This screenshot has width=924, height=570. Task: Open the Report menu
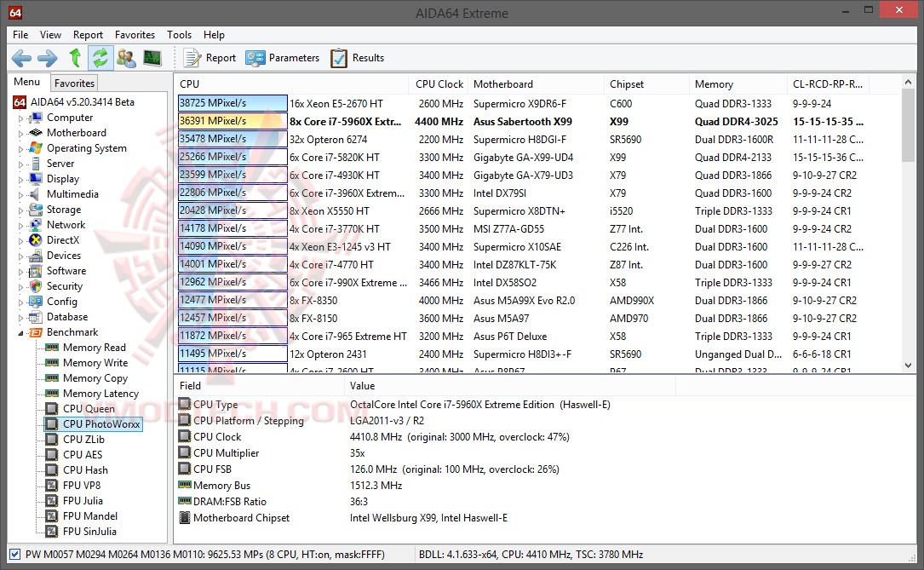[88, 35]
